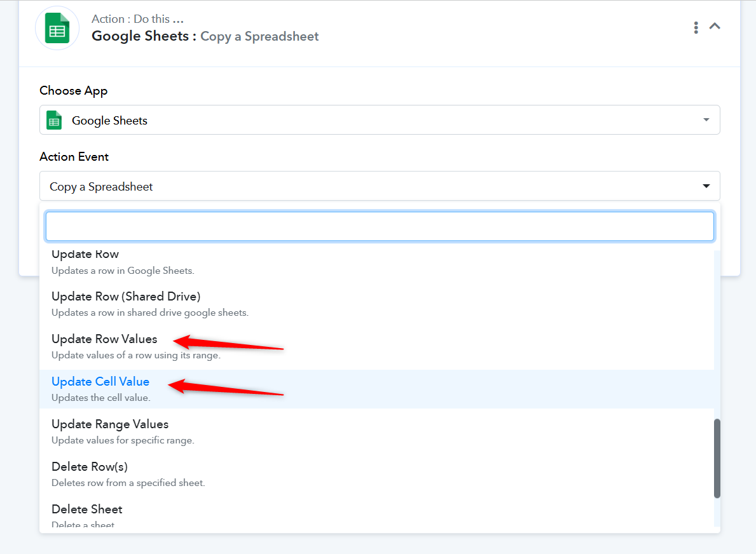Click the 'Google Sheets : Copy a Spreadsheet' title
The image size is (756, 554).
pyautogui.click(x=205, y=36)
